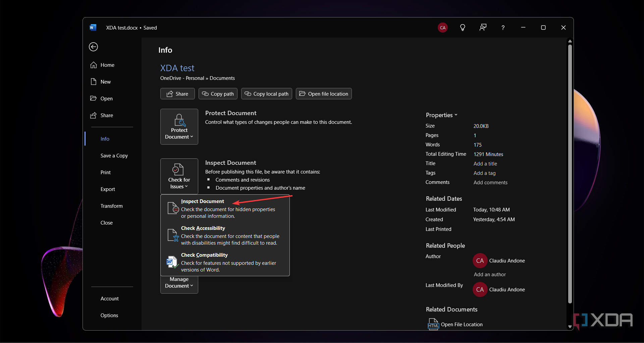Click the Share button under document path
644x343 pixels.
click(177, 94)
